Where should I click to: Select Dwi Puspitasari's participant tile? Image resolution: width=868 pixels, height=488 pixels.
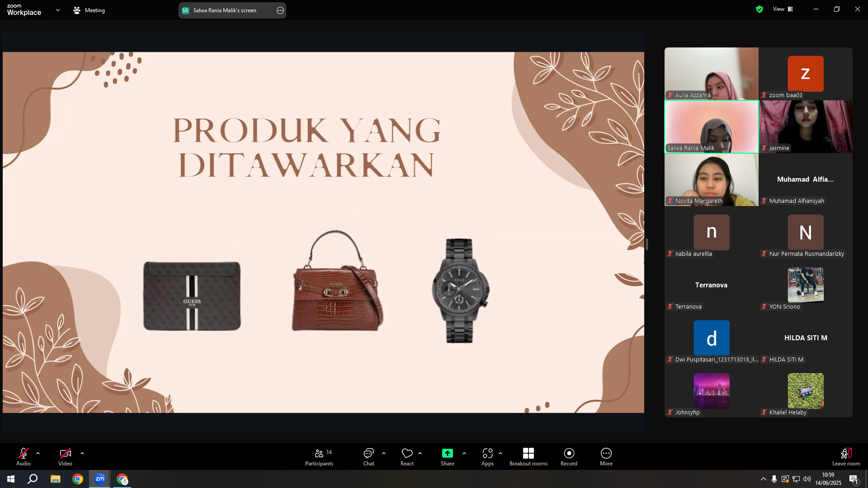[x=712, y=338]
